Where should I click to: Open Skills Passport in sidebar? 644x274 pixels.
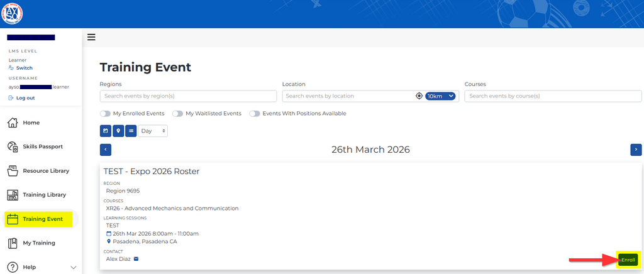[42, 146]
